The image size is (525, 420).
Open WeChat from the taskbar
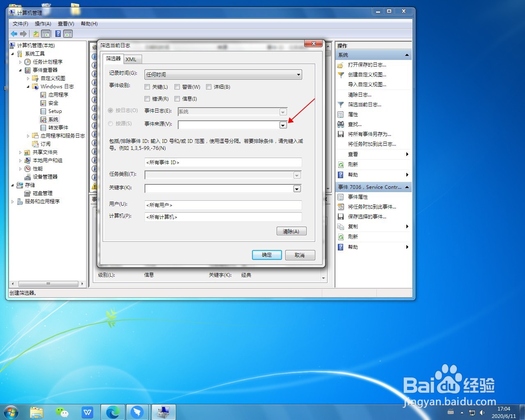62,412
